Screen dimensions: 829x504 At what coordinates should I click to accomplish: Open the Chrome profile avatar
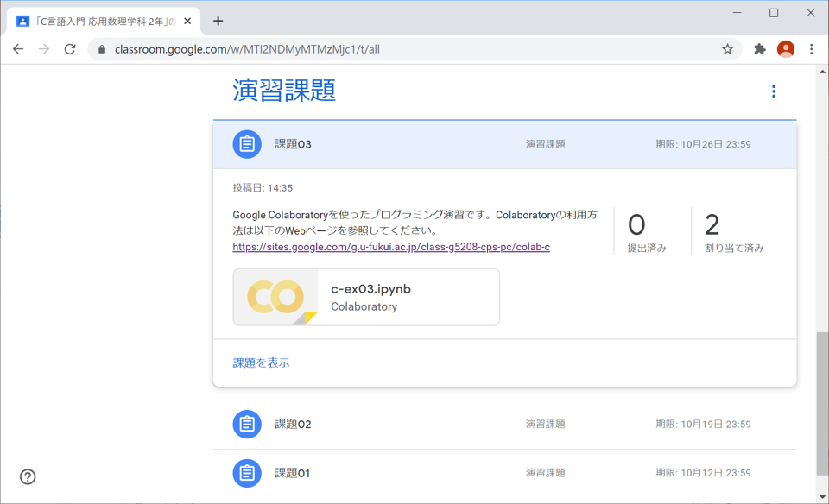(786, 49)
